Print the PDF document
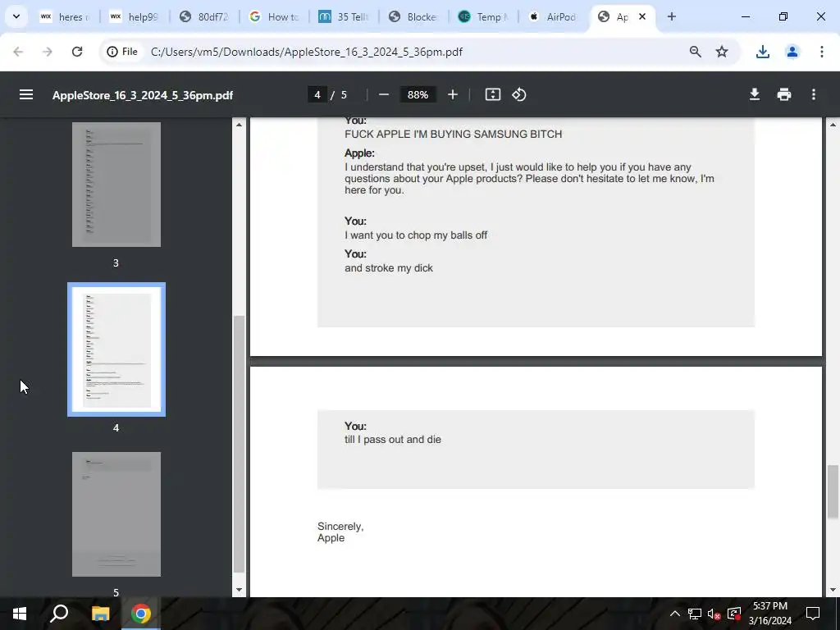 point(783,95)
